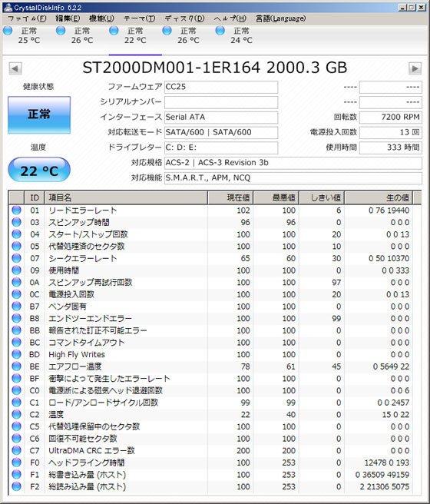430x504 pixels.
Task: Click status icon for row BF
Action: pos(16,378)
